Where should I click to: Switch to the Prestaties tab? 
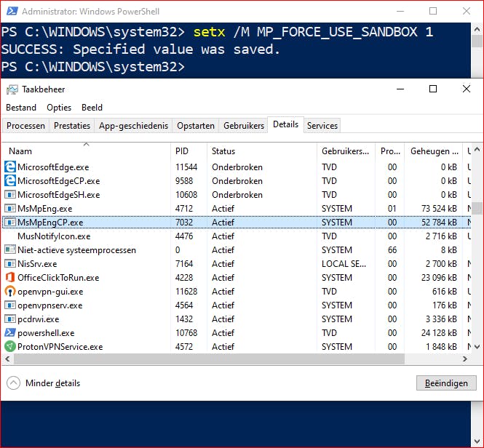click(72, 126)
